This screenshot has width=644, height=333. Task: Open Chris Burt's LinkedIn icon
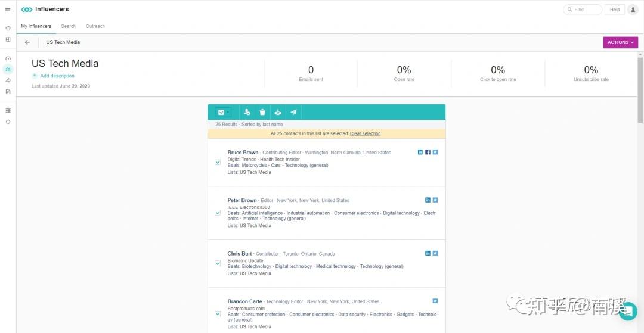tap(428, 253)
